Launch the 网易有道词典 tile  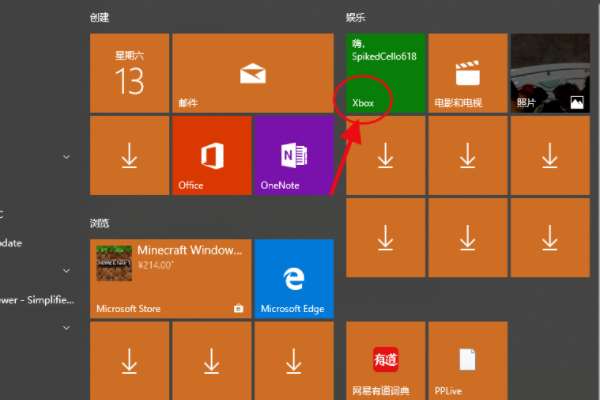point(385,361)
